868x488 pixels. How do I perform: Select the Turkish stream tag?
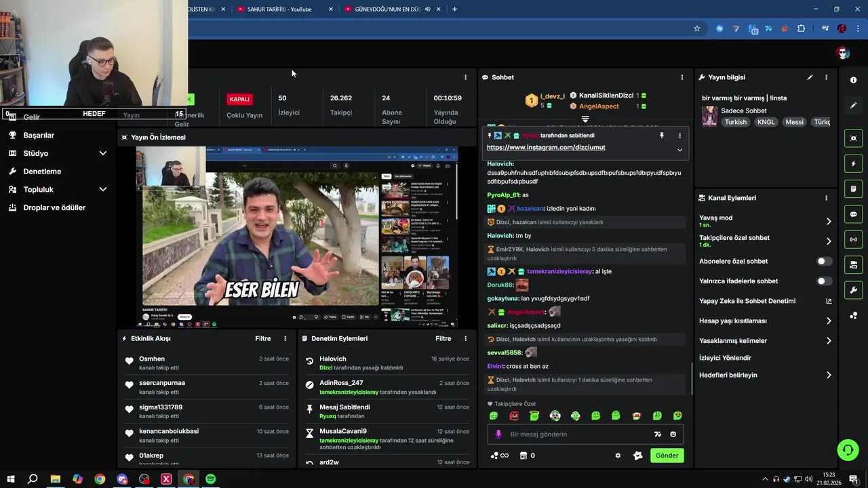pyautogui.click(x=735, y=122)
